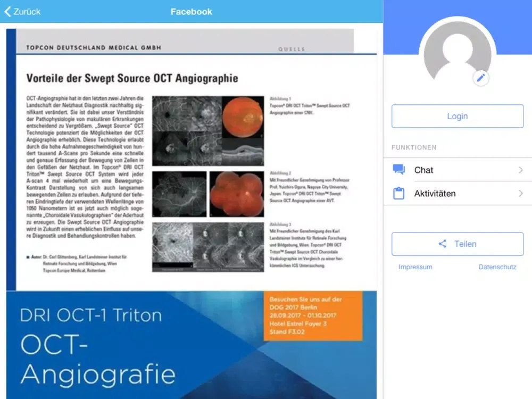Tap the Chat speech bubble icon
The width and height of the screenshot is (532, 399).
(x=398, y=169)
